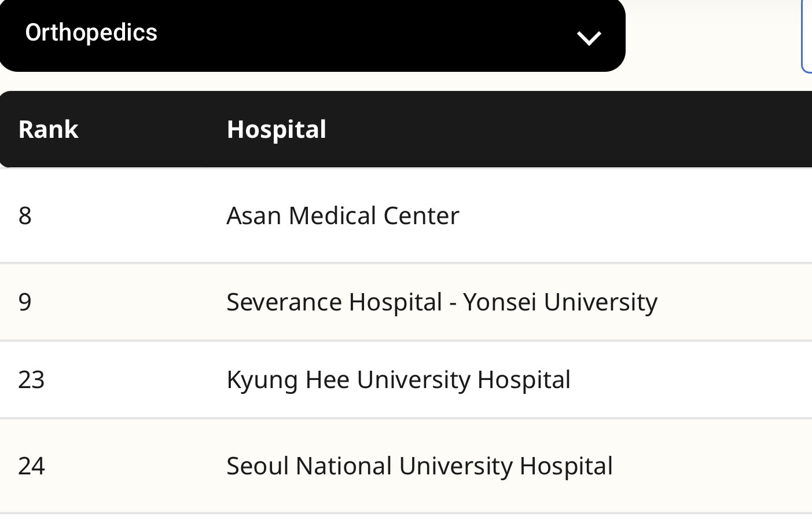Select Asan Medical Center in the list
Viewport: 812px width, 519px height.
click(343, 215)
